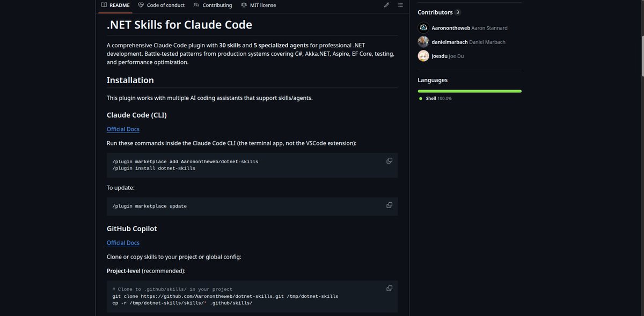The image size is (644, 316).
Task: Copy the git clone code block
Action: [x=390, y=288]
